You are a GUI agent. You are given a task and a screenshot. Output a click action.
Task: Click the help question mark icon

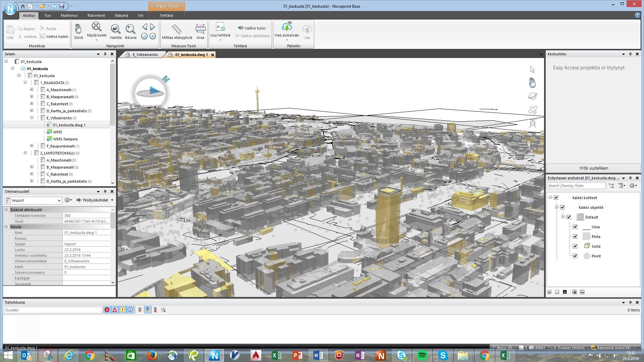637,15
